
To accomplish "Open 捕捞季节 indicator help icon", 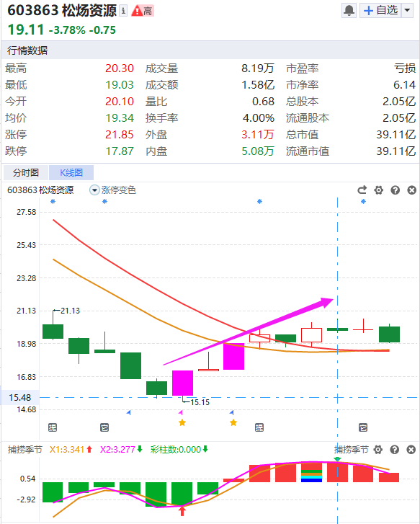I will (395, 450).
